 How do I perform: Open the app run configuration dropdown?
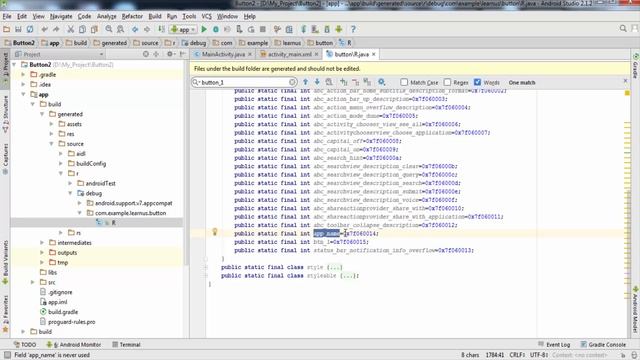click(x=183, y=29)
